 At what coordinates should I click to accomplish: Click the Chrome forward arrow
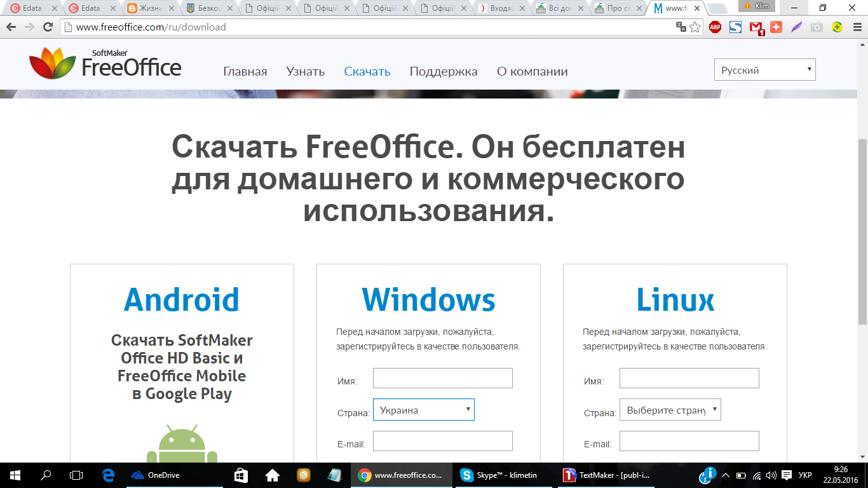tap(29, 27)
